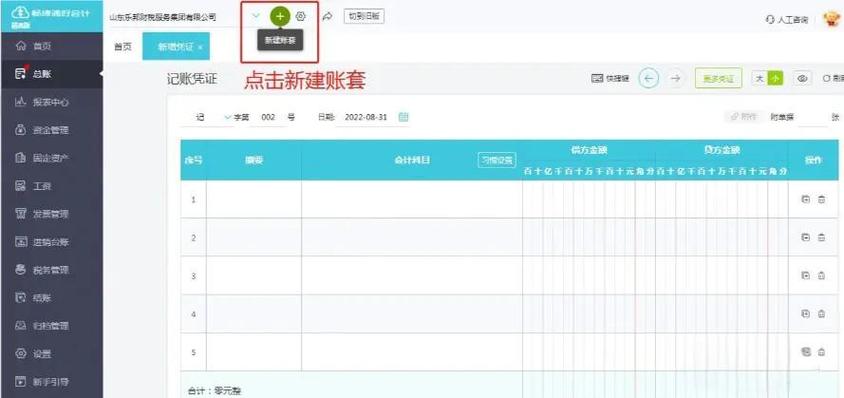The width and height of the screenshot is (844, 398).
Task: Click the 附单据 count input field
Action: (812, 117)
